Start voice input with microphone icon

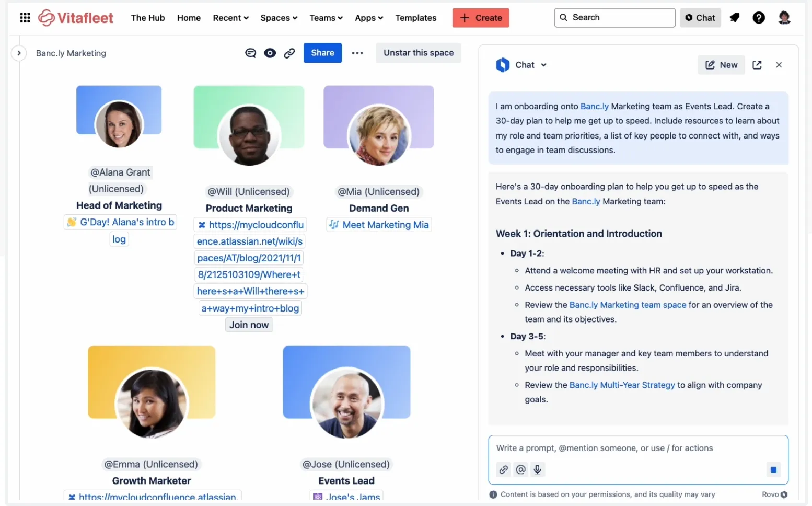(538, 469)
